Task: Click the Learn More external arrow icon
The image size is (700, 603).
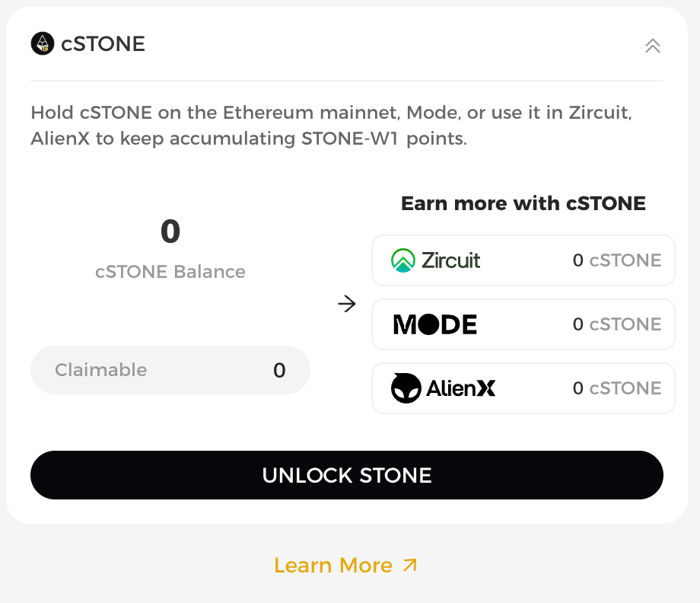Action: [x=410, y=565]
